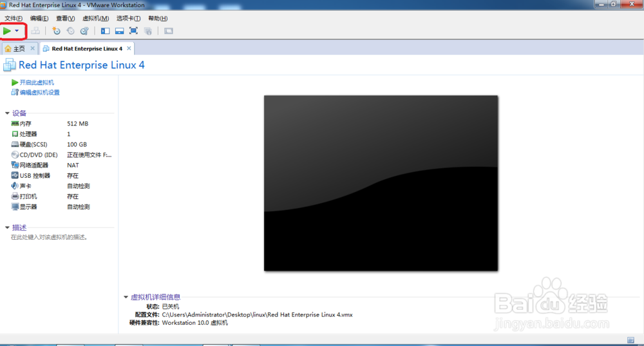
Task: Click the VM icon beside the page title
Action: [x=10, y=65]
